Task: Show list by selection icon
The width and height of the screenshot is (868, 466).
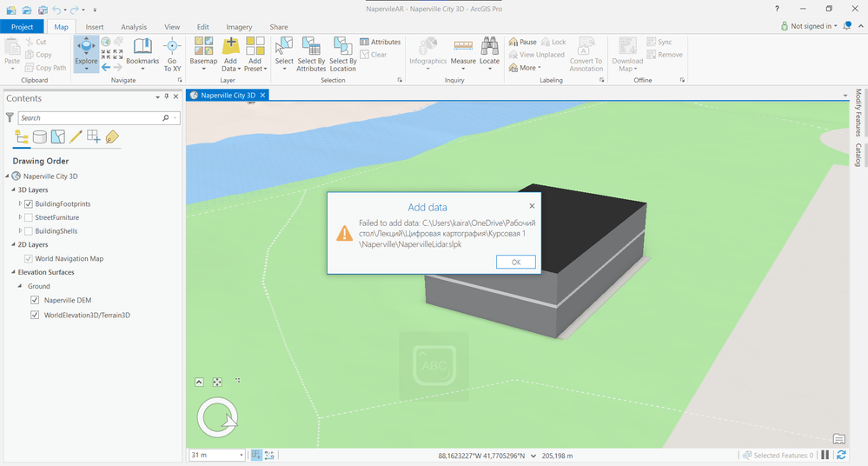Action: point(57,136)
